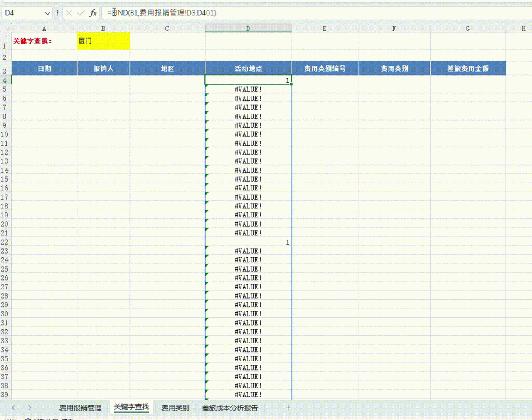
Task: Click the 关键字查找: label cell
Action: (x=44, y=41)
